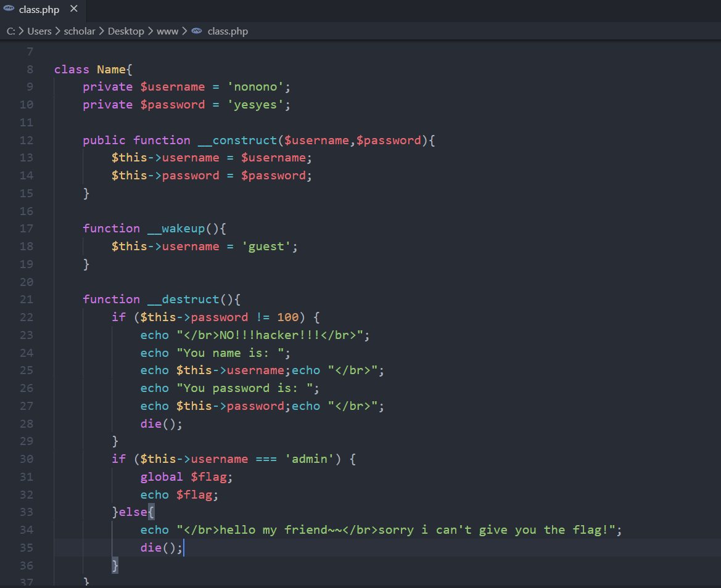The width and height of the screenshot is (721, 588).
Task: Click the __destruct method name
Action: click(x=183, y=300)
